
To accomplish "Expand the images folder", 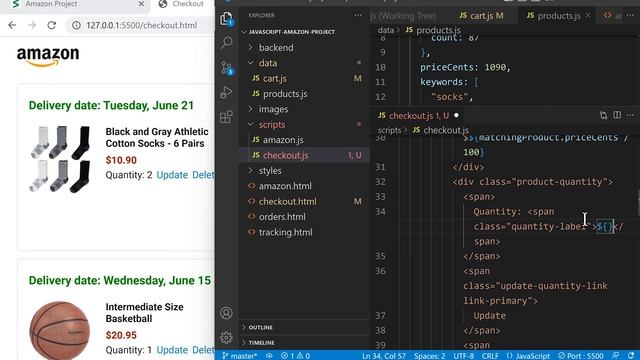I will (x=251, y=109).
